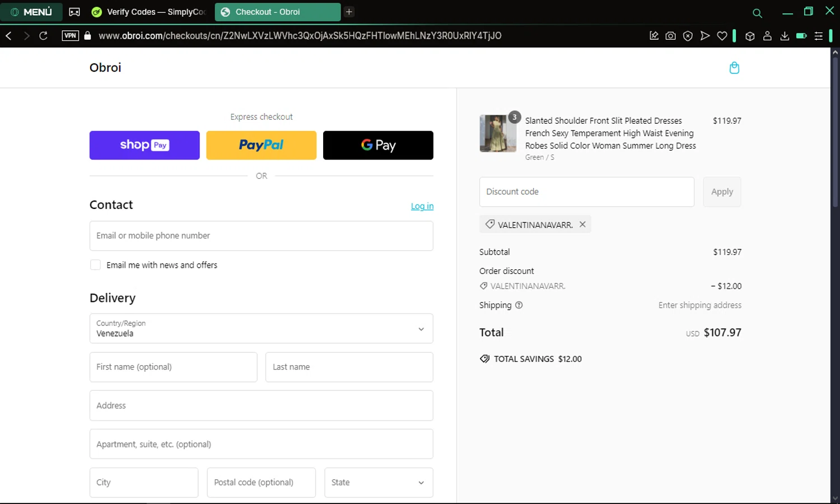Remove VALENTINANAVARR discount code with X
840x504 pixels.
[582, 224]
